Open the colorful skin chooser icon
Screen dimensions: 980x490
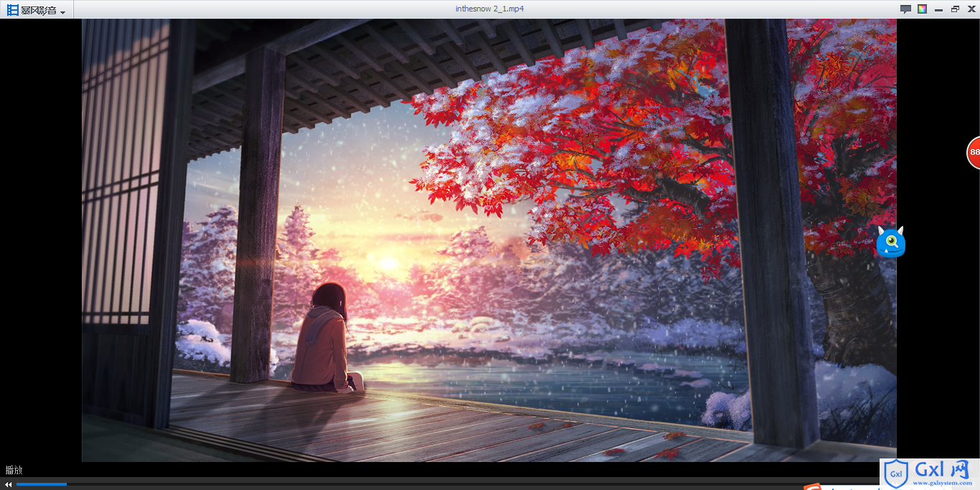(x=922, y=9)
